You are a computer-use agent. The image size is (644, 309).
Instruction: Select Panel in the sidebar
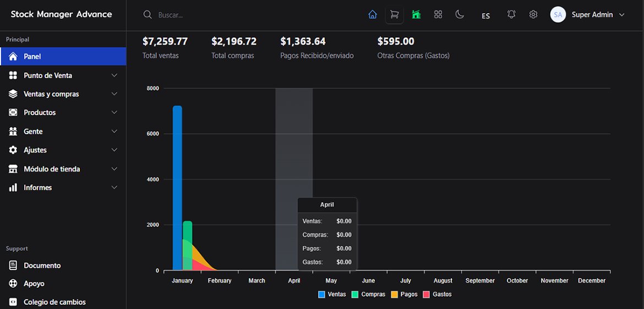[32, 57]
